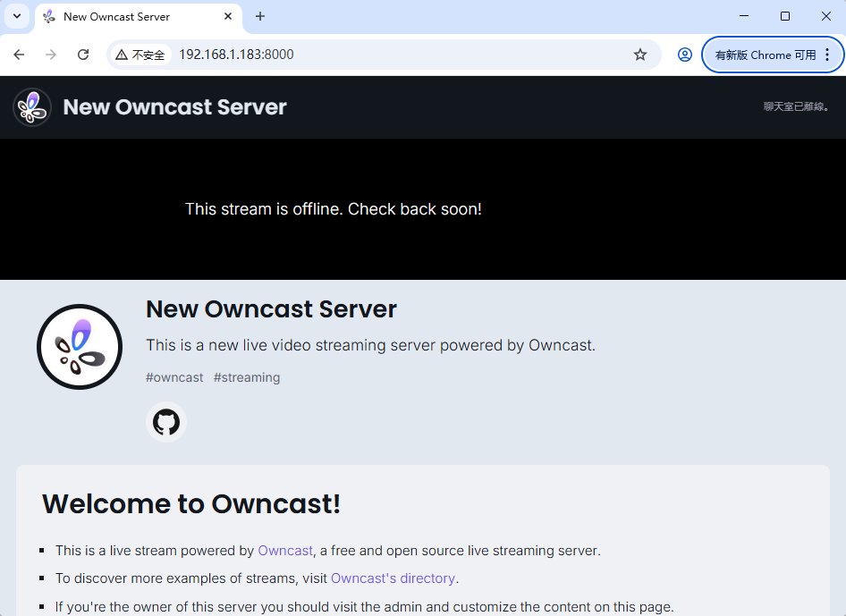Go forward to next page
Image resolution: width=846 pixels, height=616 pixels.
(x=51, y=55)
